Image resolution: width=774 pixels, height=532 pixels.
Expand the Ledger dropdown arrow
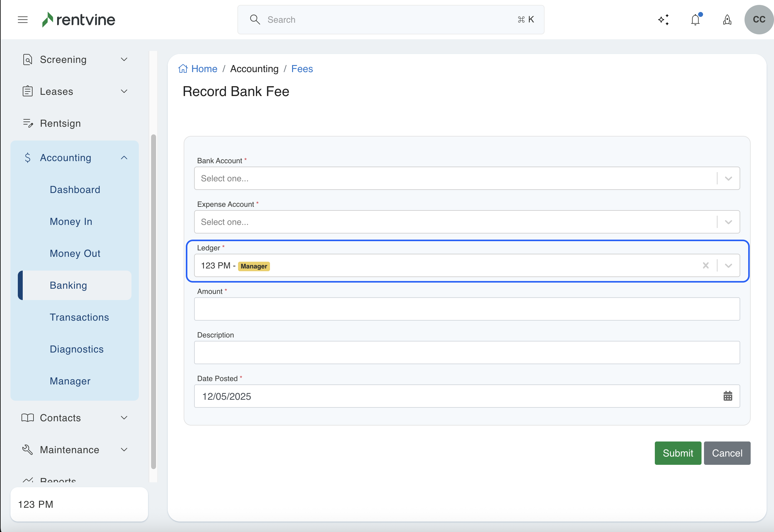728,266
